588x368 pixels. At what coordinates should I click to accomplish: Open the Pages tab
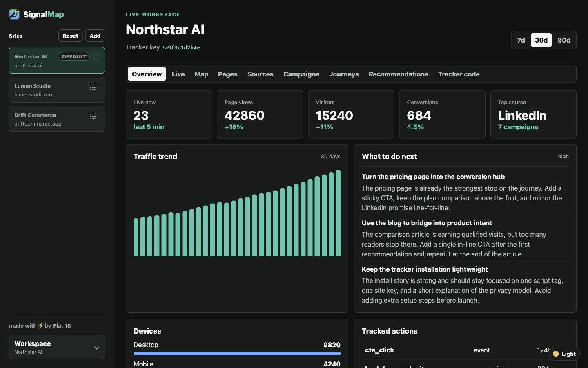click(x=228, y=74)
